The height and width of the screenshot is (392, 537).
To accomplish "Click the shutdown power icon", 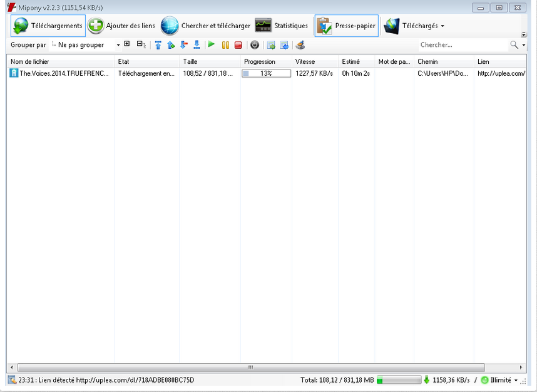I will point(255,45).
